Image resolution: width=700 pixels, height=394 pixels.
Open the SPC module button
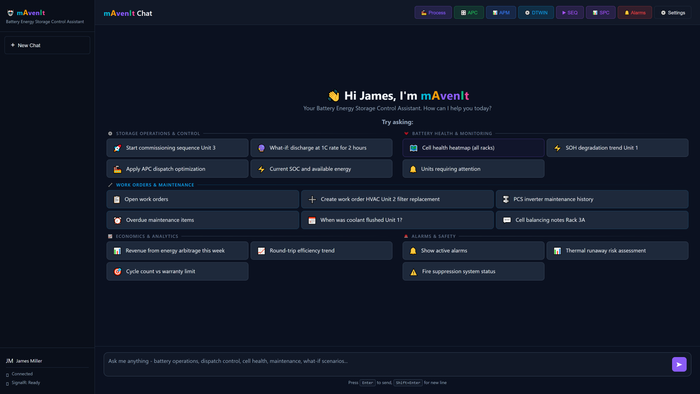click(x=600, y=12)
